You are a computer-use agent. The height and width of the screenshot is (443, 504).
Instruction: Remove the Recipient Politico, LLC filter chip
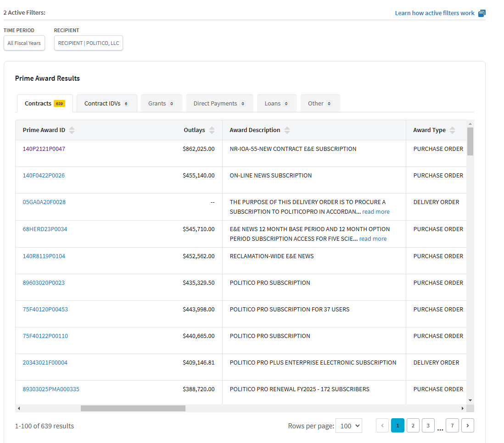click(89, 43)
